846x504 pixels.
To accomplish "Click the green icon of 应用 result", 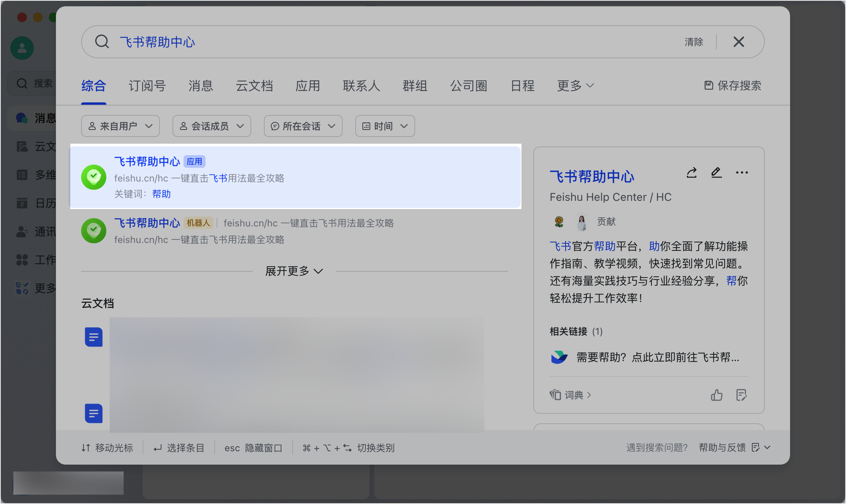I will click(x=94, y=177).
